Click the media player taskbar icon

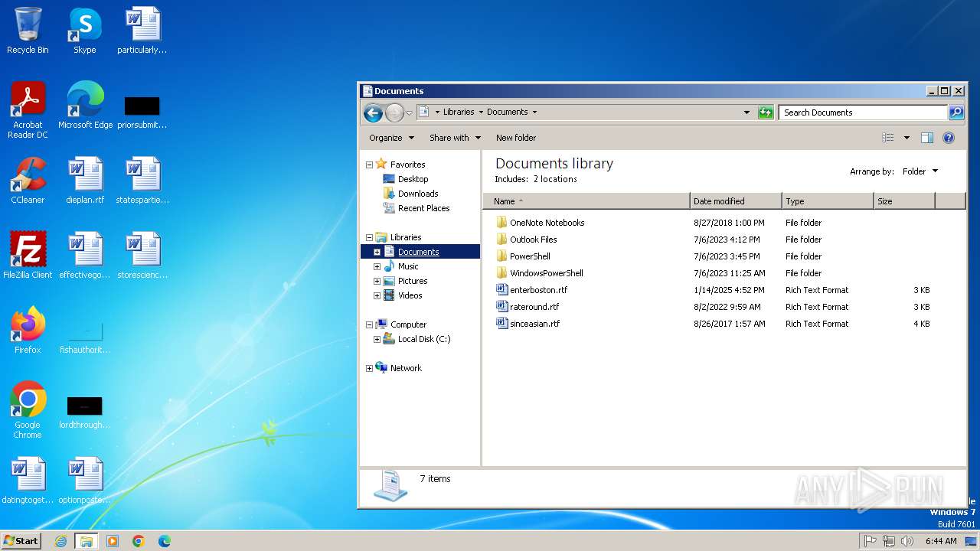click(x=113, y=541)
